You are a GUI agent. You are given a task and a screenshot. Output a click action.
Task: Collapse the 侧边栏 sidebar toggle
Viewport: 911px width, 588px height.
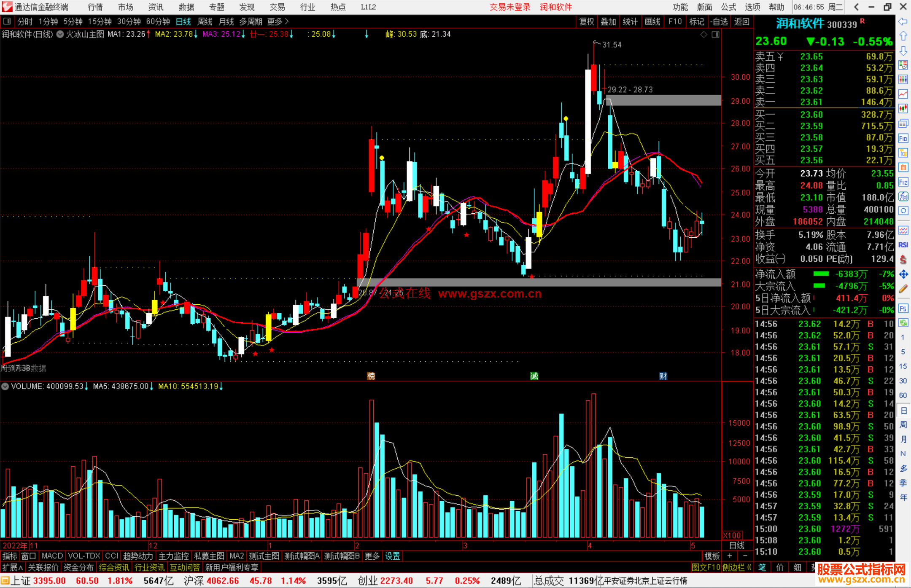(x=737, y=567)
